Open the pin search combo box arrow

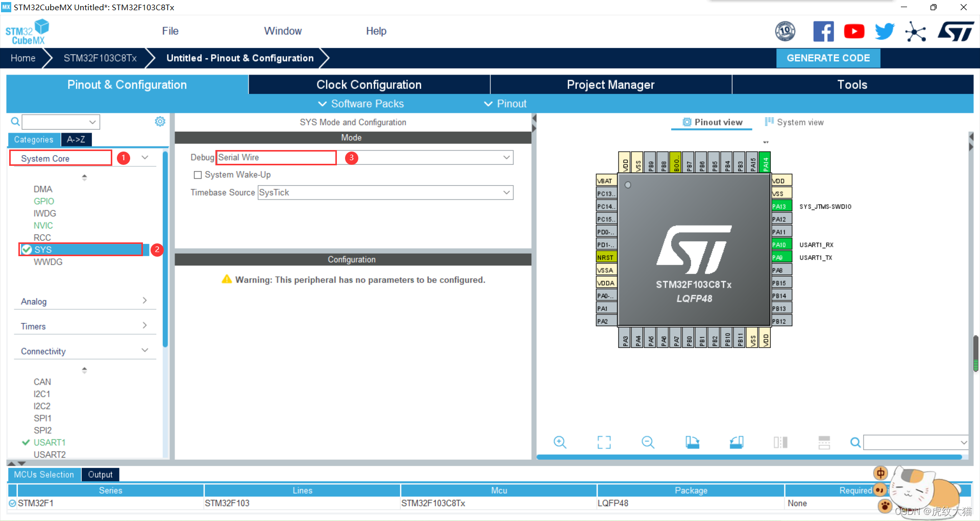[x=963, y=442]
